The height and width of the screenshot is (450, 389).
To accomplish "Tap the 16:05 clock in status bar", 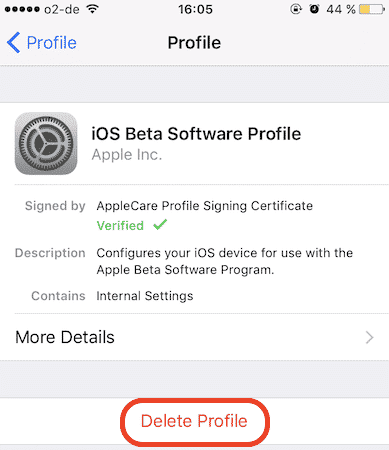I will 195,9.
